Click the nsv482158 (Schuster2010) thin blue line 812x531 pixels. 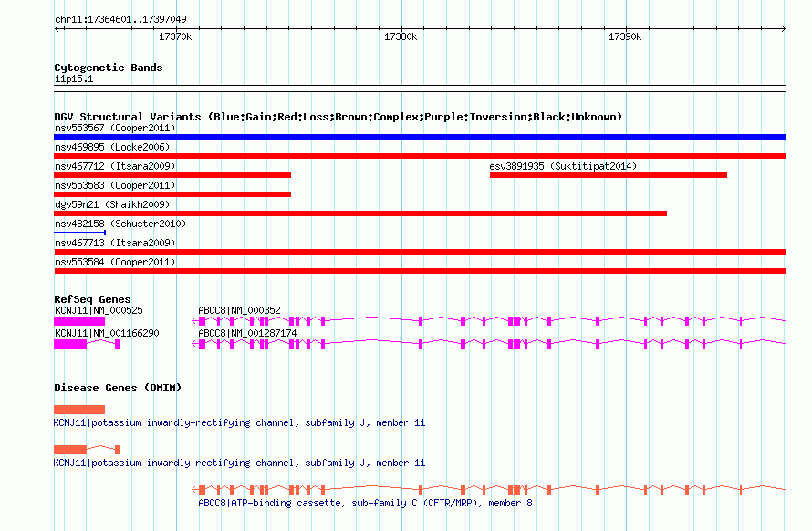click(x=80, y=233)
